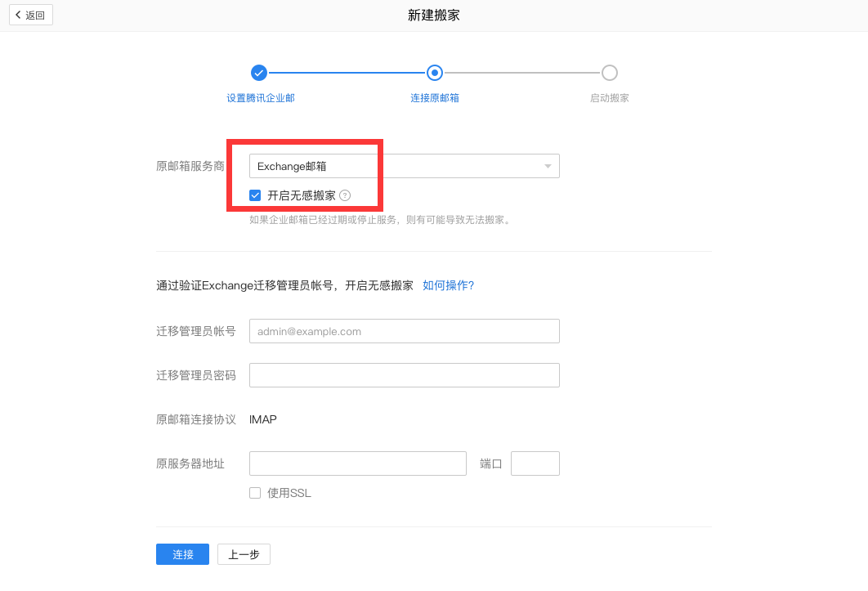Click the 返回 back button
This screenshot has width=868, height=591.
pyautogui.click(x=31, y=15)
